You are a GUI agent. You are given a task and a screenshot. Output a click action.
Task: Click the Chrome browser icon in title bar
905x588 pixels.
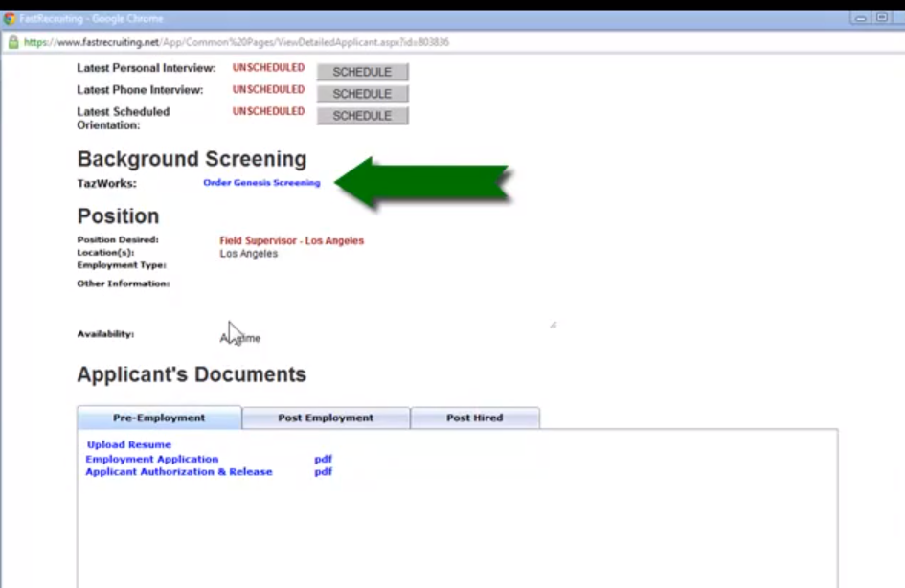click(10, 16)
